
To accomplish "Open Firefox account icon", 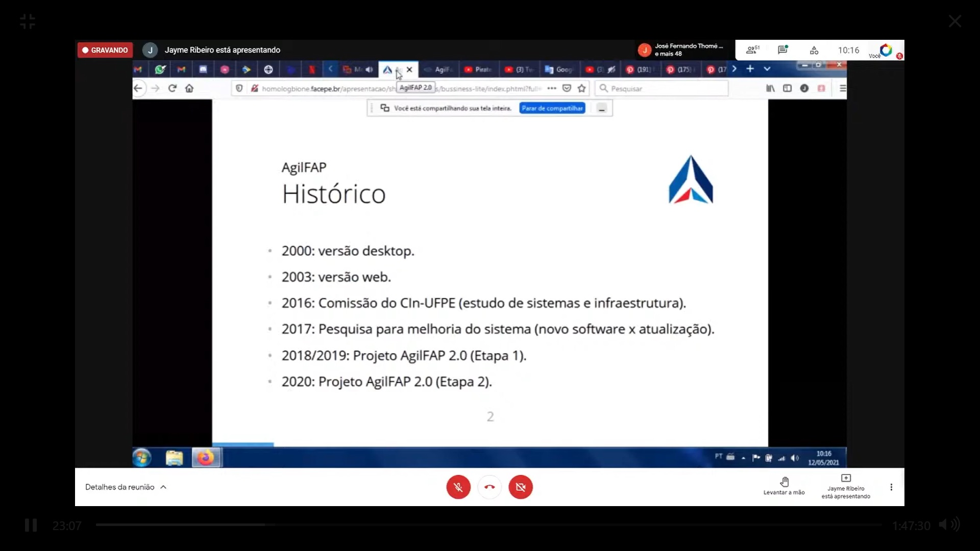I will pos(804,88).
